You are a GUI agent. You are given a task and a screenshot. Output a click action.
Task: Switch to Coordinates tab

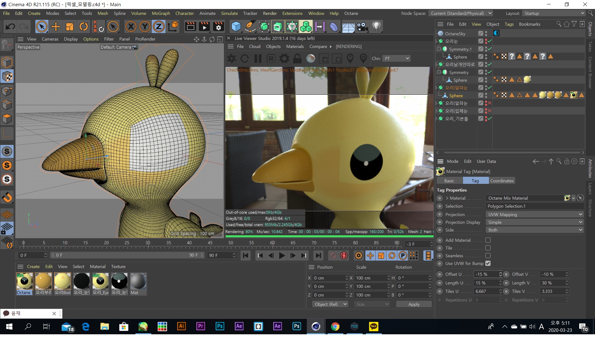coord(502,181)
